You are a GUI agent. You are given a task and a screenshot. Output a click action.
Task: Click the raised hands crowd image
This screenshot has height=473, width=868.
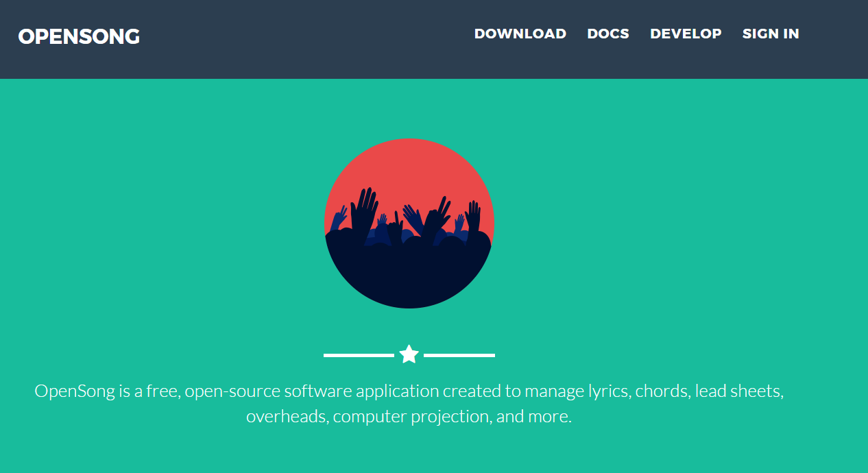click(409, 223)
